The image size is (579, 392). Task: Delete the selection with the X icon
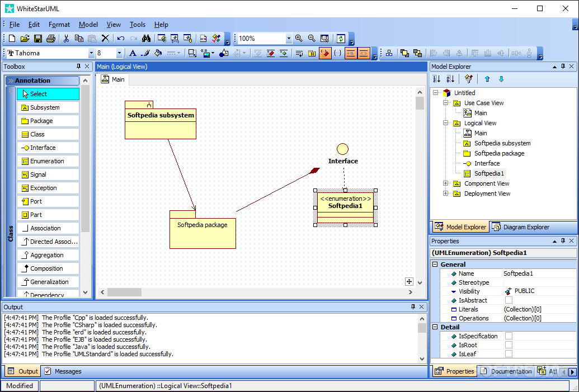click(x=105, y=39)
